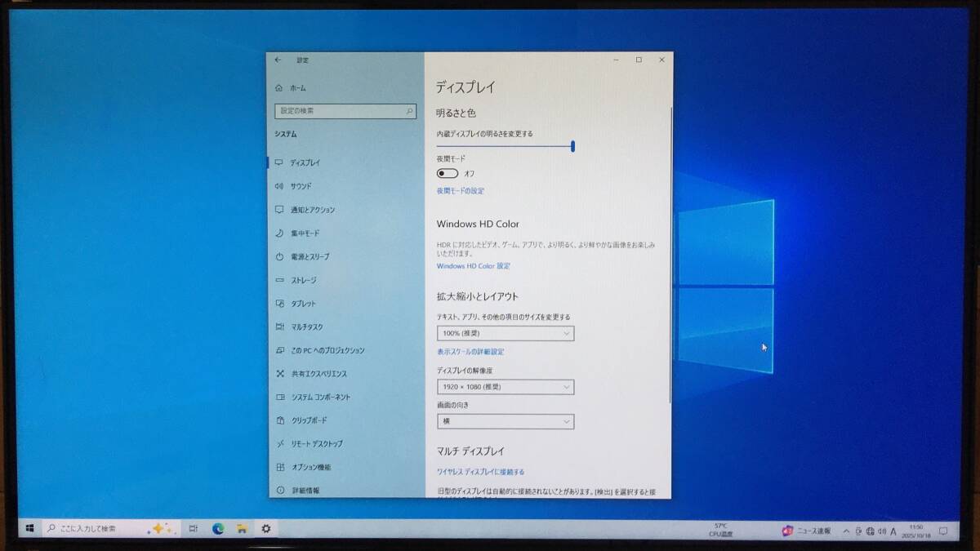Screen dimensions: 980x551
Task: Open 電源とスリープ via its power icon
Action: 279,256
